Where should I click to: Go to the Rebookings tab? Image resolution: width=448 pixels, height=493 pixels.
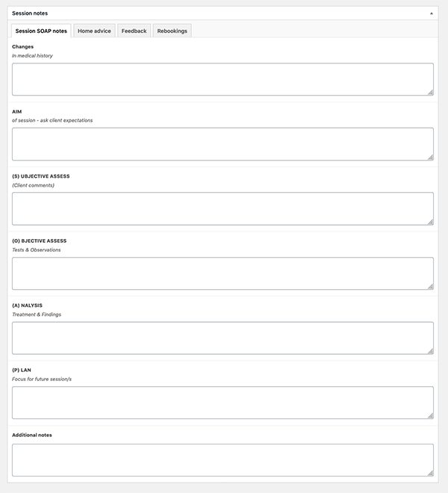pyautogui.click(x=172, y=31)
